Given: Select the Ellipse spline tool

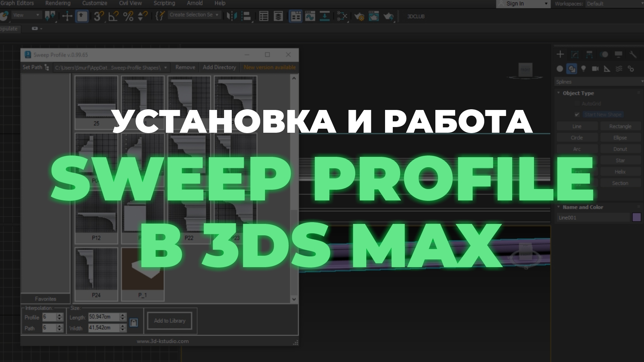Looking at the screenshot, I should click(620, 137).
